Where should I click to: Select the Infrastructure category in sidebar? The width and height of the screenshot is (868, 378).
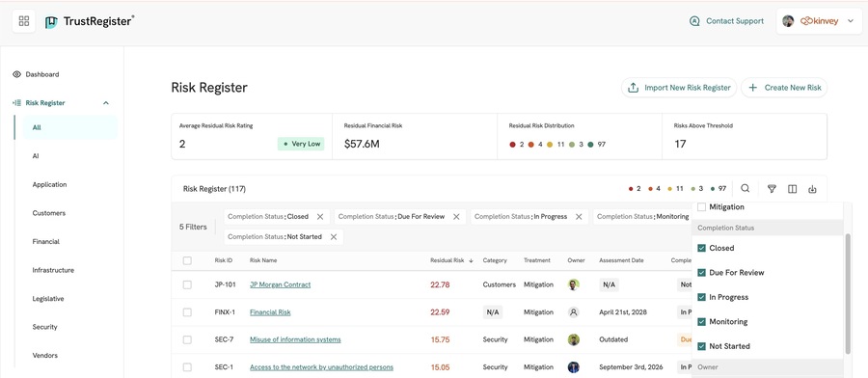[53, 270]
